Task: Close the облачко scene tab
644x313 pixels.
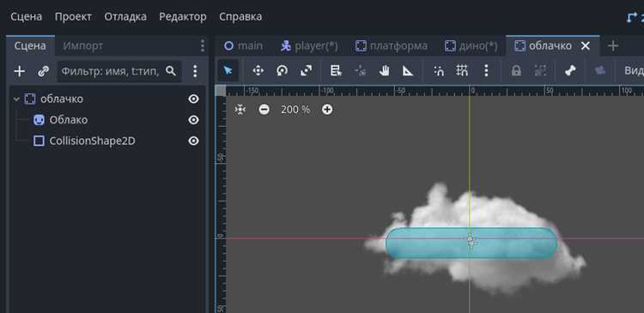Action: click(x=586, y=46)
